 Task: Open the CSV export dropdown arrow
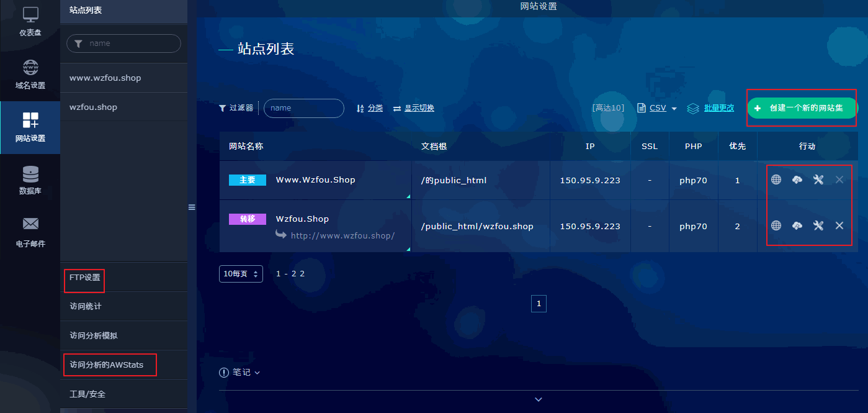coord(674,109)
